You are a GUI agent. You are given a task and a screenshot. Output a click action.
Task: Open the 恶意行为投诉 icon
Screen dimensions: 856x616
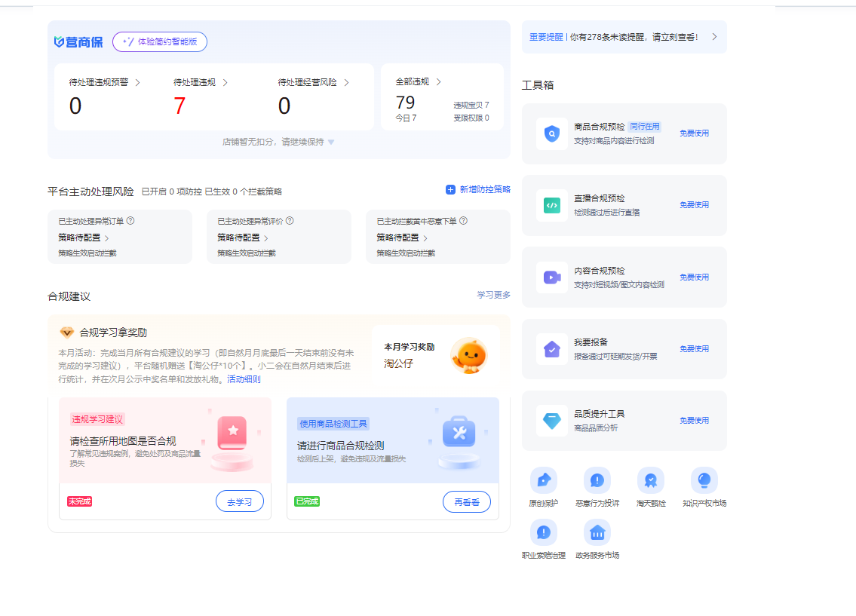click(x=597, y=480)
